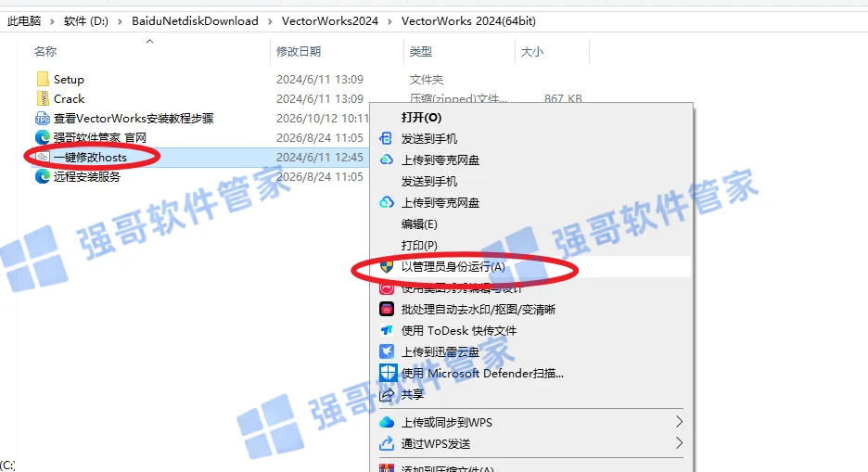868x472 pixels.
Task: Click the share icon beside 共享
Action: (x=387, y=394)
